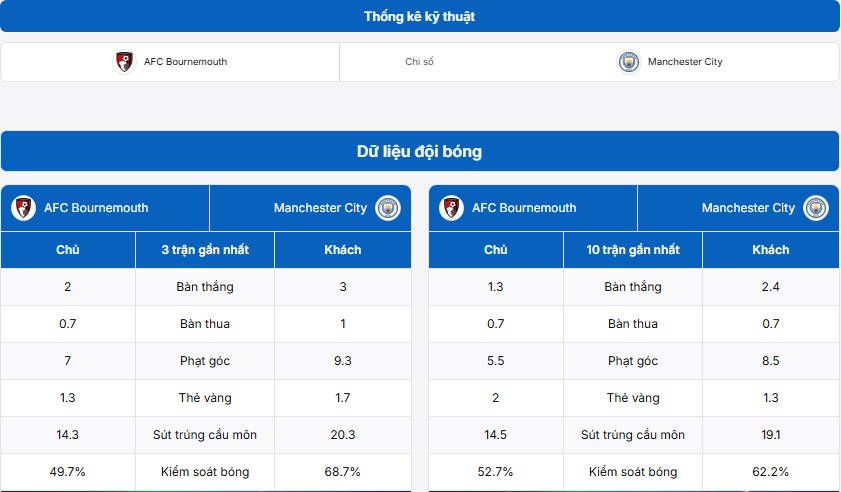Image resolution: width=841 pixels, height=492 pixels.
Task: Click the Manchester City crest in Thống kê kỹ thuật row
Action: click(x=629, y=62)
